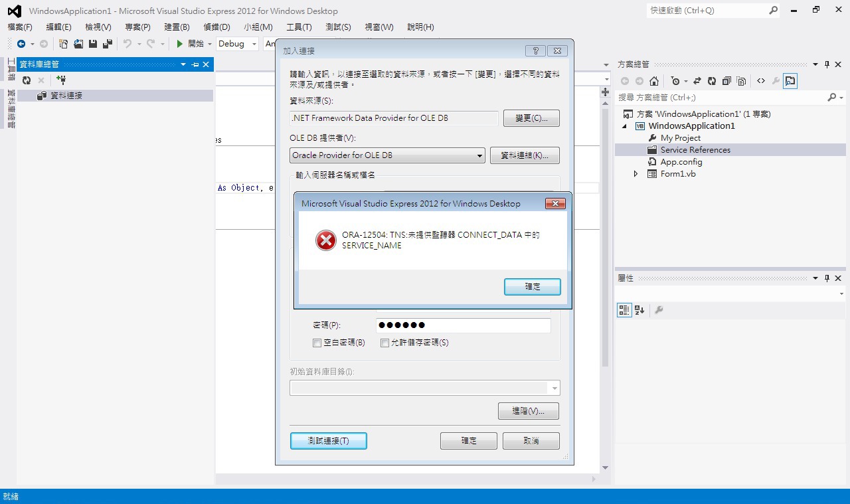Pin the 方案總管 panel with auto-hide pin
The image size is (850, 504).
[x=827, y=64]
